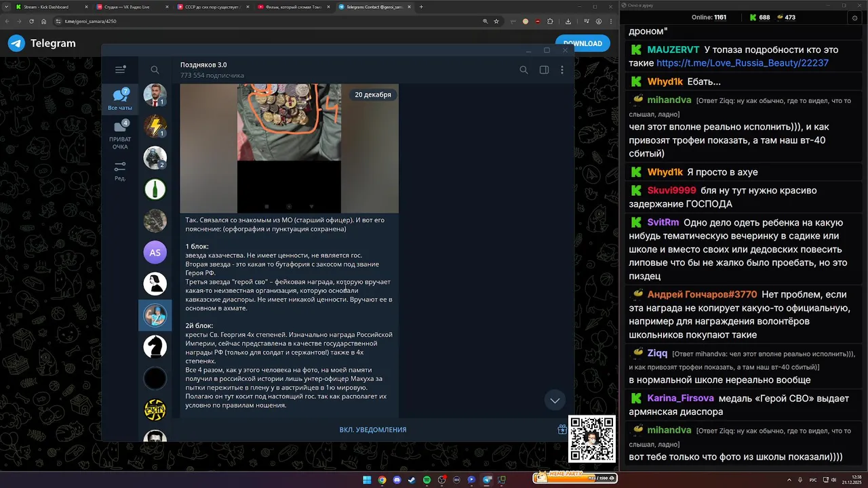Open chat with soldier avatar, badge 2
The image size is (868, 488).
click(155, 158)
